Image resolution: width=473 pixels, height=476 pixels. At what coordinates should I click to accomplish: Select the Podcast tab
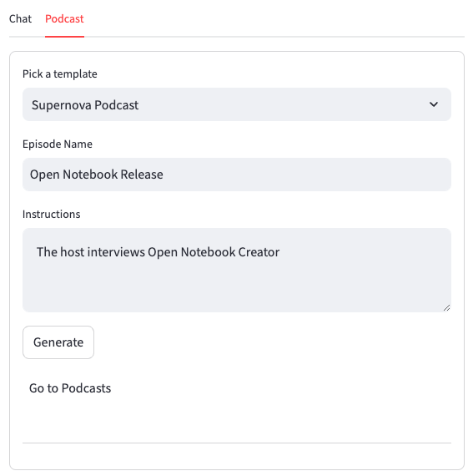pyautogui.click(x=64, y=19)
